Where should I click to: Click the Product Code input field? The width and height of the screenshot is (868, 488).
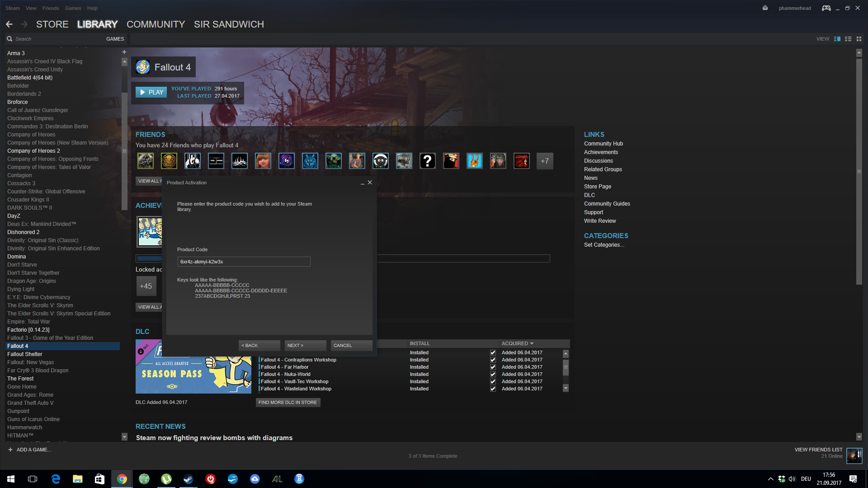[x=244, y=262]
